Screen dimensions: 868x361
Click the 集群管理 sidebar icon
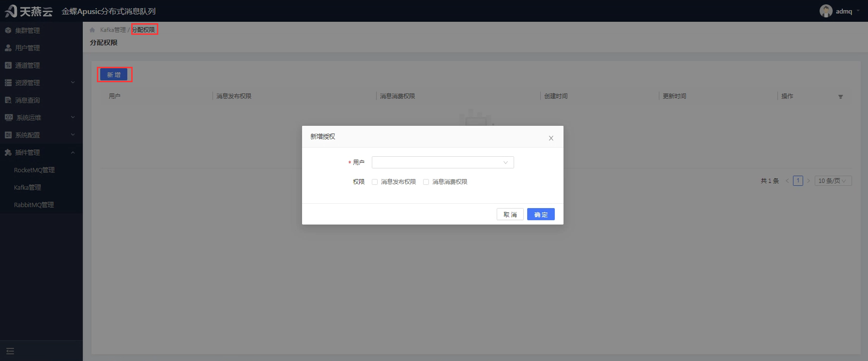pos(8,30)
